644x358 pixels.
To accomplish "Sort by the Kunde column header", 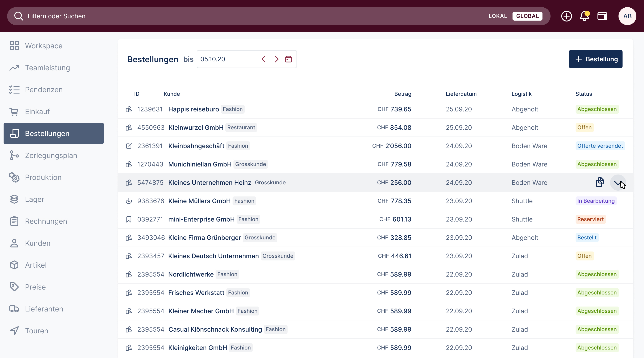I will (172, 94).
